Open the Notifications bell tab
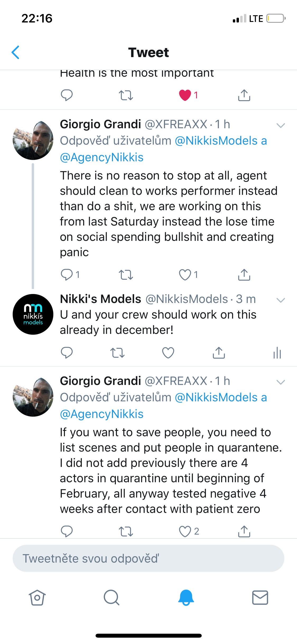The height and width of the screenshot is (644, 297). [186, 597]
